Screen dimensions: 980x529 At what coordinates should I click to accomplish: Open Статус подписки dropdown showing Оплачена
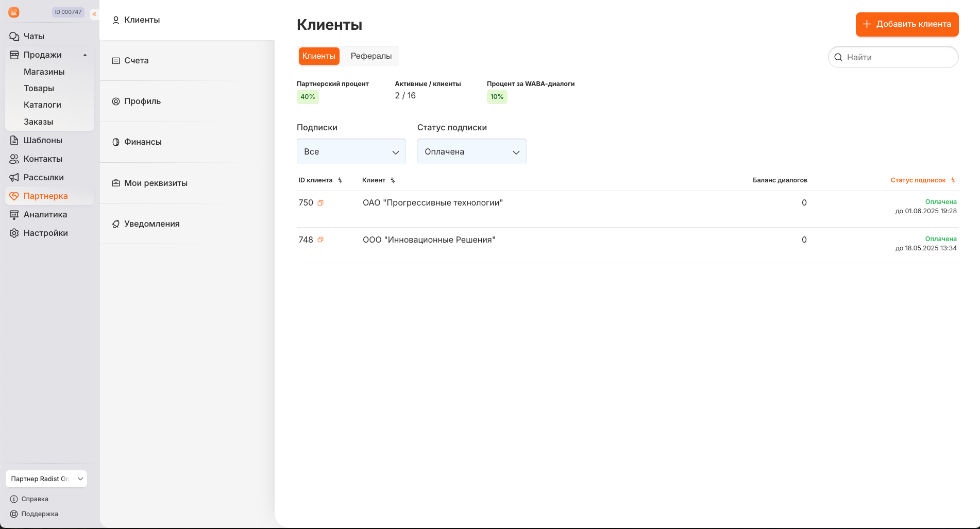click(471, 152)
